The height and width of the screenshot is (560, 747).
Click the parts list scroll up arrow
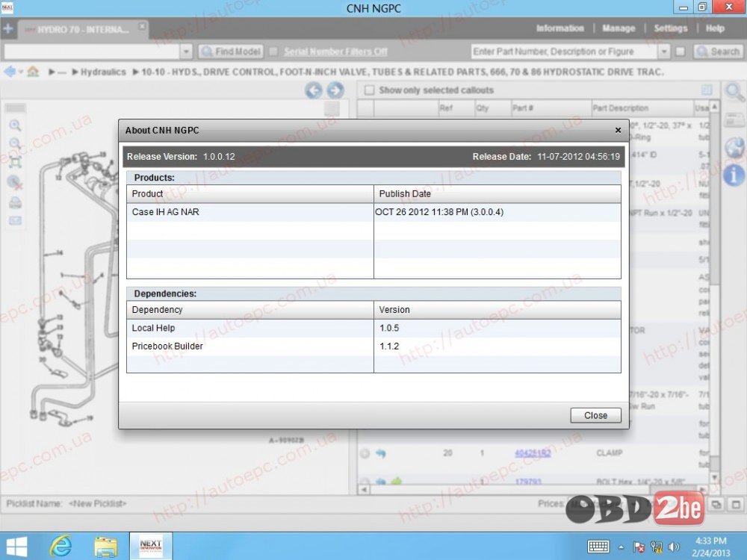click(x=714, y=106)
